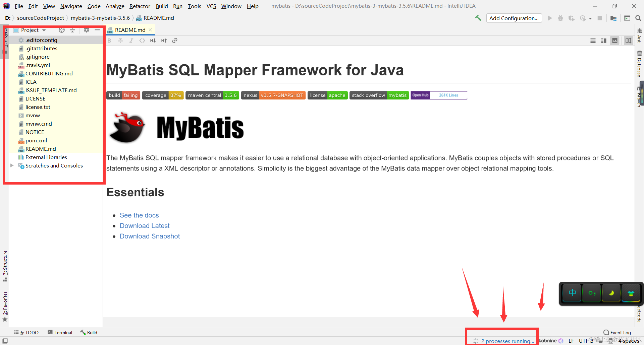This screenshot has height=345, width=644.
Task: Toggle auto-scroll preview button
Action: tap(628, 41)
